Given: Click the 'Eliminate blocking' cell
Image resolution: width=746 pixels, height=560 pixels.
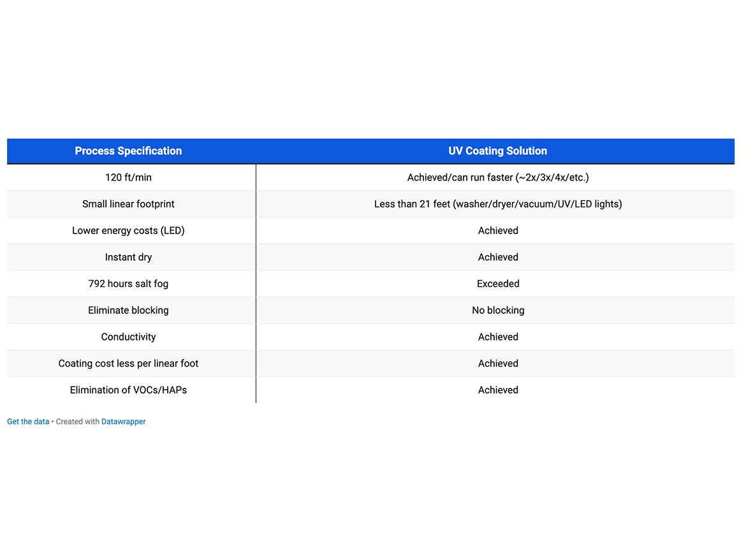Looking at the screenshot, I should tap(128, 311).
